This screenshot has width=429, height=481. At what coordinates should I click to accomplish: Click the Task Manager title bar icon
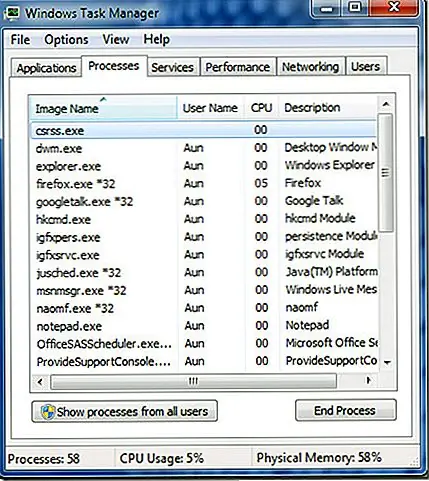pyautogui.click(x=13, y=13)
